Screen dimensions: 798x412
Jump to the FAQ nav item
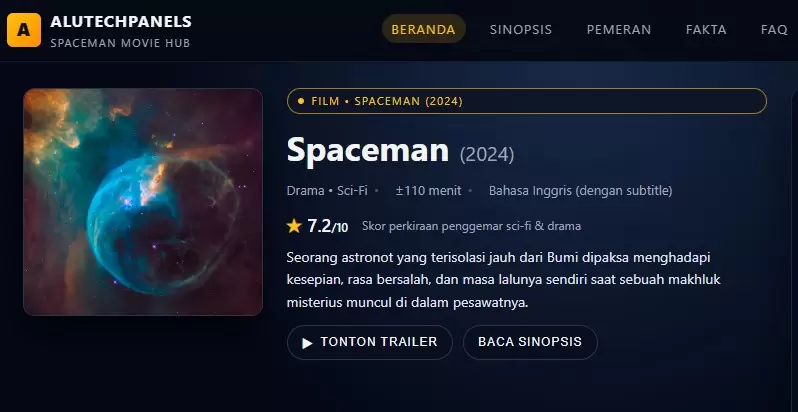(774, 30)
